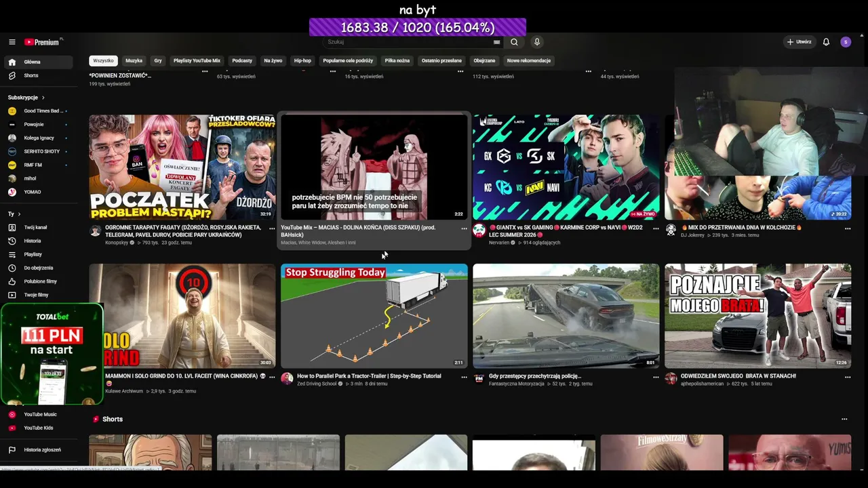Open the SERHITO SHOTY subscription
Screen dimensions: 868x488
[38, 151]
